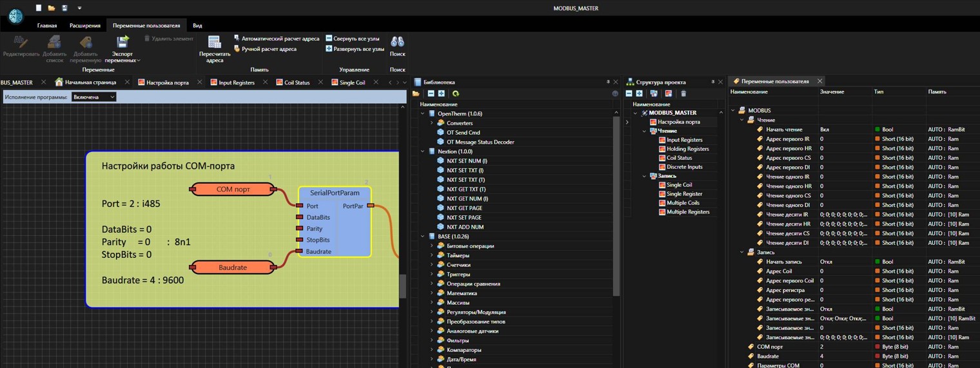980x368 pixels.
Task: Open Holding Registers page in project structure
Action: (683, 149)
